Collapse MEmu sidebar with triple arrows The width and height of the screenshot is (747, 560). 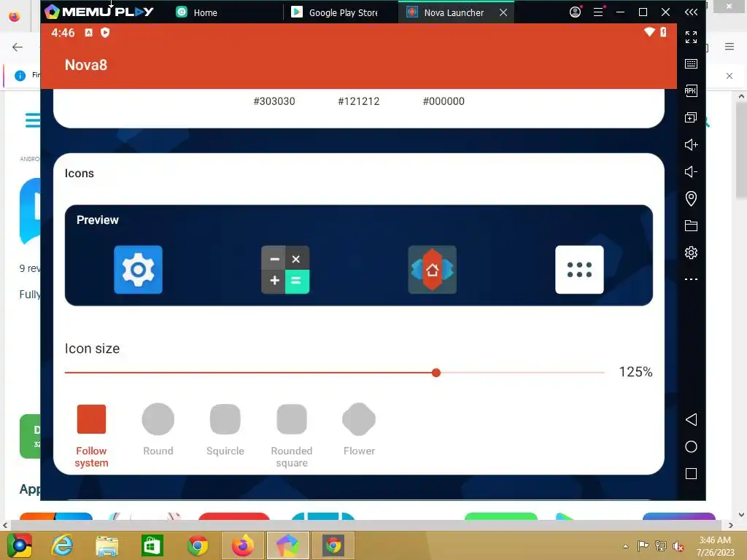(691, 12)
